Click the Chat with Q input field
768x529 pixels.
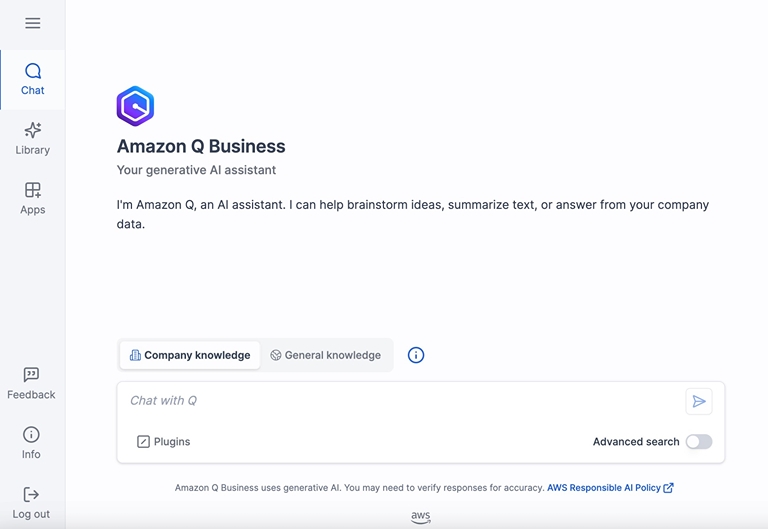(x=400, y=401)
